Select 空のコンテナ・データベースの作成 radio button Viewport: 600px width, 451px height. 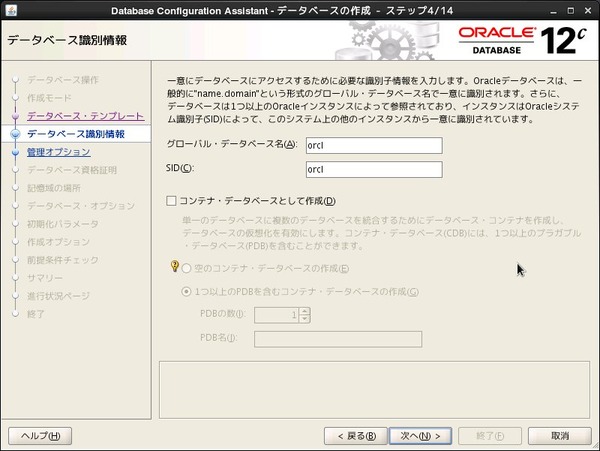tap(186, 269)
